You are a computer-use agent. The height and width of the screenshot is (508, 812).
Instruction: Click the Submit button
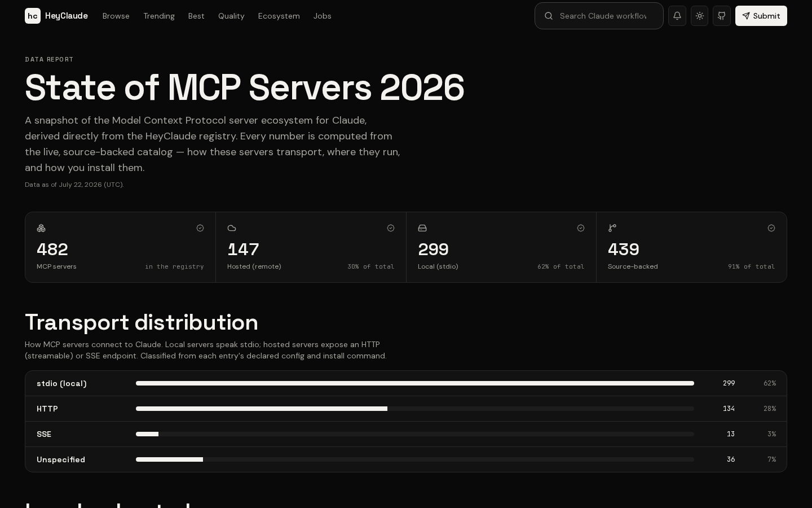[x=761, y=16]
